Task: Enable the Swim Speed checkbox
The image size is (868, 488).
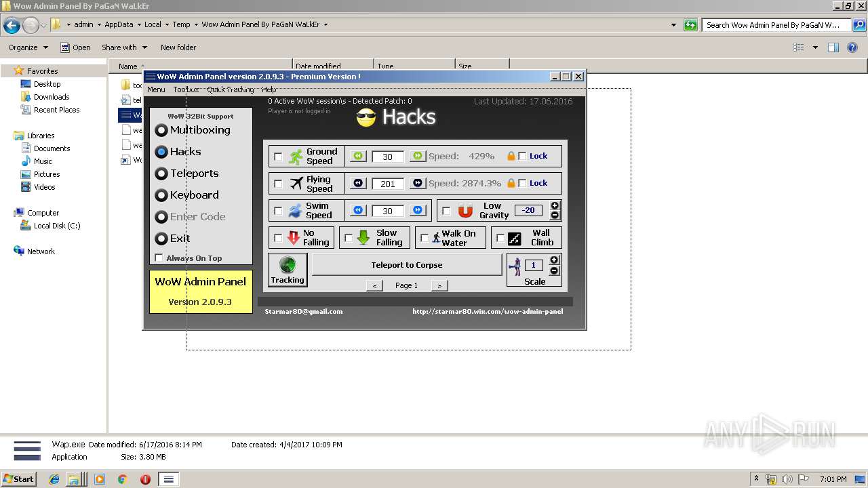Action: pos(278,211)
